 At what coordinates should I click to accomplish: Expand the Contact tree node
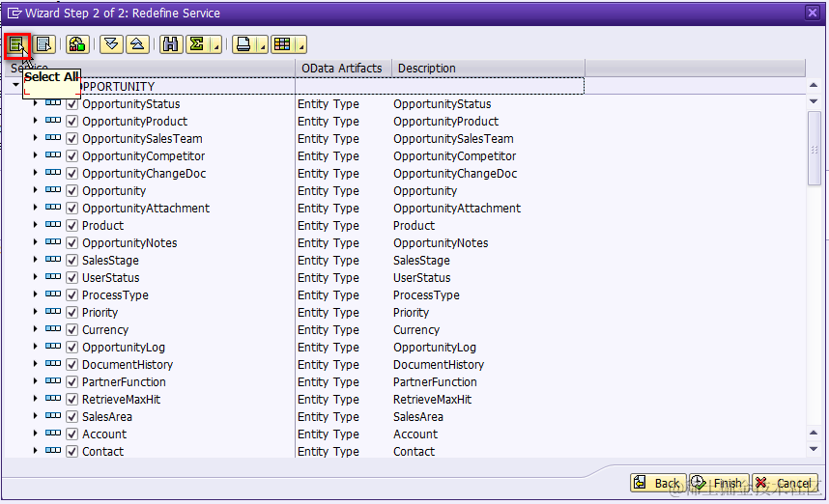click(x=35, y=451)
